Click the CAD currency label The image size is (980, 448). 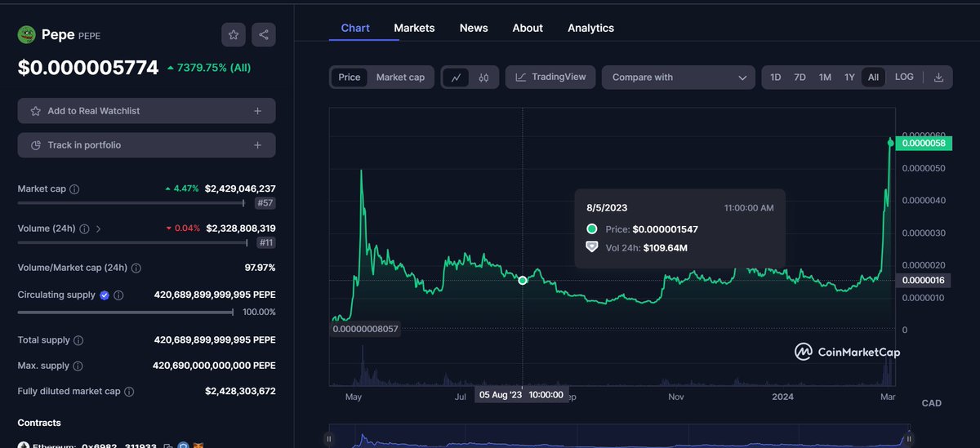(x=931, y=403)
